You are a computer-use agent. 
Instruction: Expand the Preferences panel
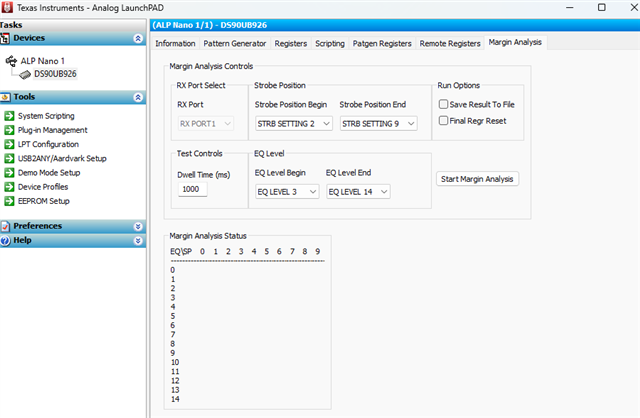(x=138, y=226)
